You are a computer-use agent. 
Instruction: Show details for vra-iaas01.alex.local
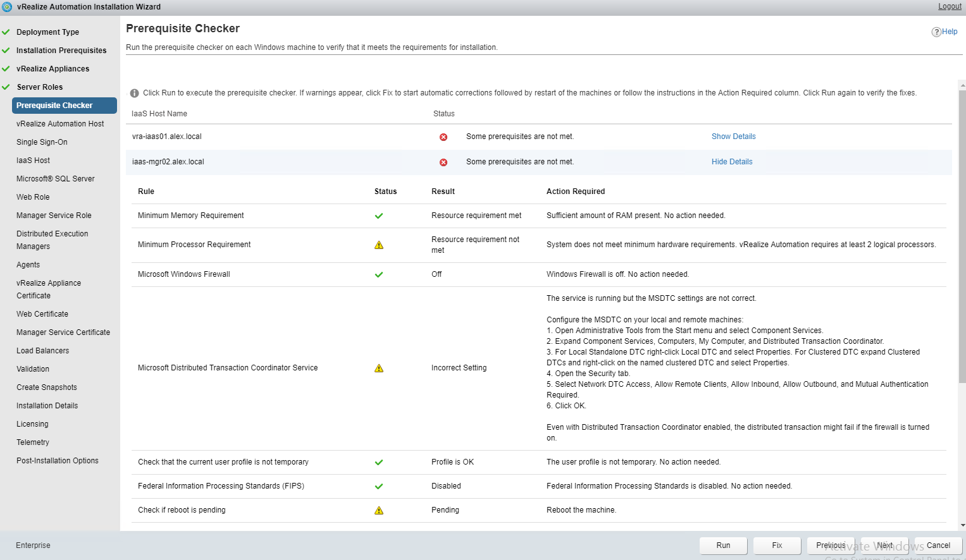point(733,137)
